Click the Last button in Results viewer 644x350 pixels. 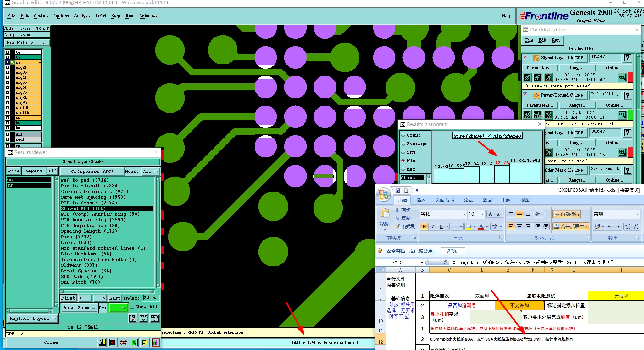point(114,298)
